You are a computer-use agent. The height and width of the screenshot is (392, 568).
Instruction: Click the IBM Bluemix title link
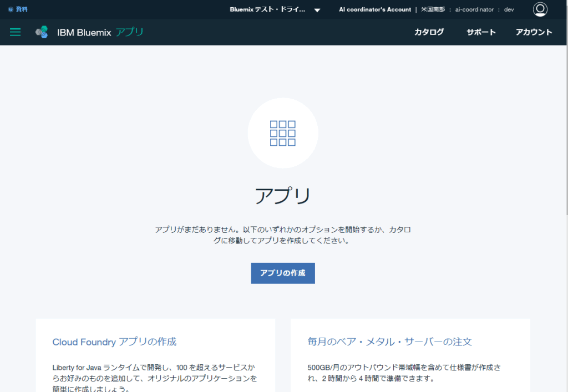tap(84, 33)
